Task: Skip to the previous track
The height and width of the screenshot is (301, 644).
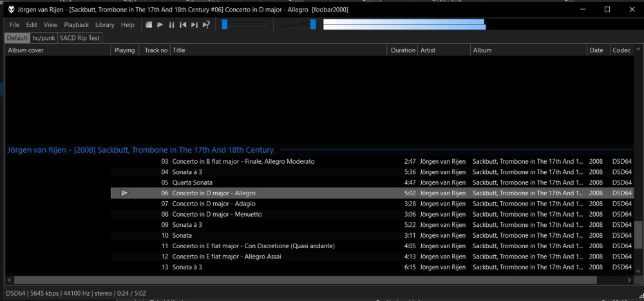Action: pyautogui.click(x=183, y=24)
